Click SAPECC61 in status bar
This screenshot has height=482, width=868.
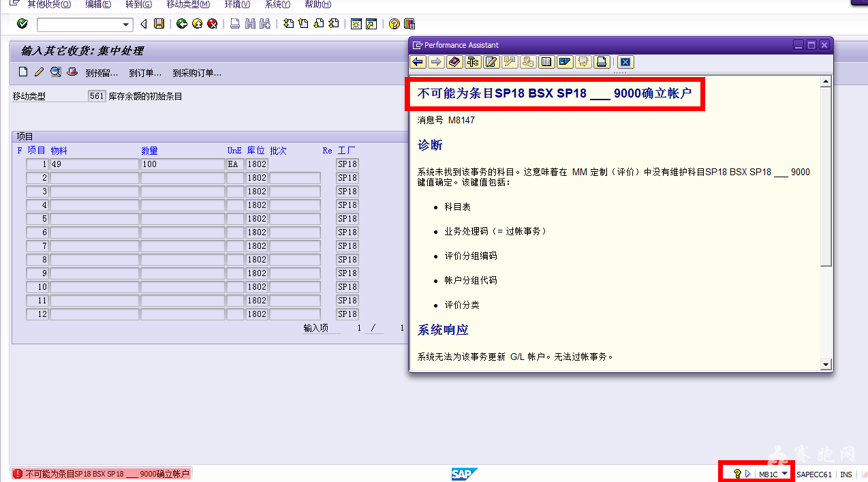(x=813, y=475)
